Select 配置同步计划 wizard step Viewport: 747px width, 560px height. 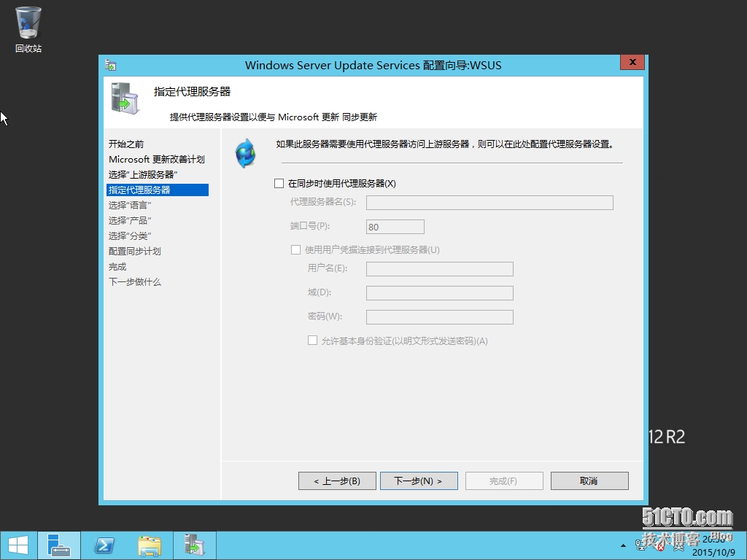(135, 252)
